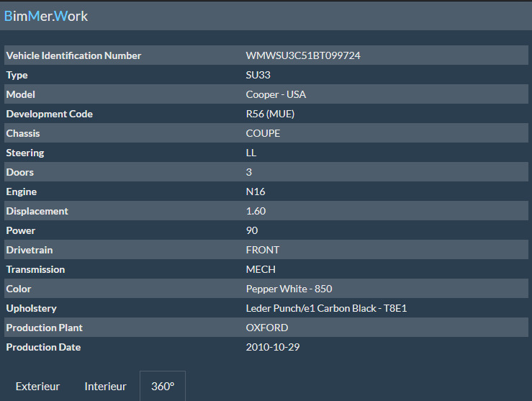Click the Model row label
532x401 pixels.
point(21,94)
